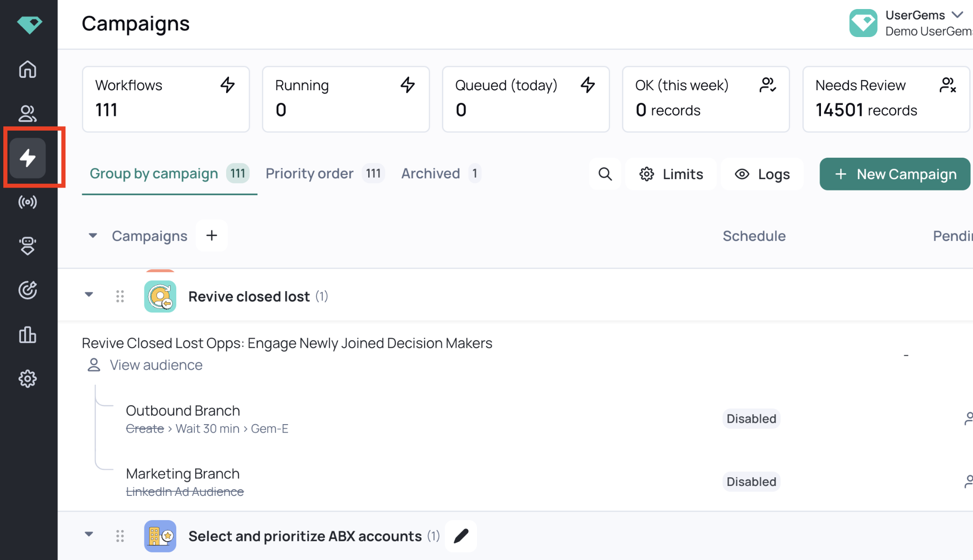Click Revive Closed Lost Opps workflow title
This screenshot has width=973, height=560.
(x=287, y=343)
